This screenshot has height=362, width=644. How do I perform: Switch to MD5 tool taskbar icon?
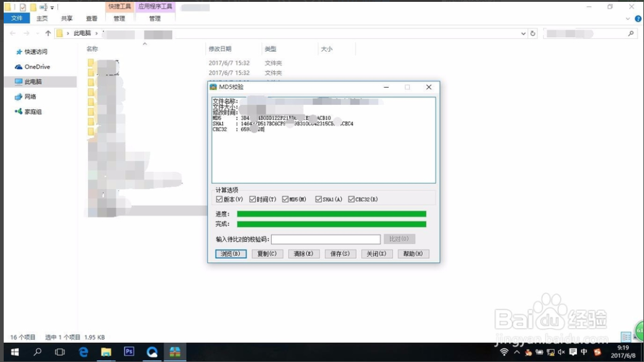click(x=175, y=352)
